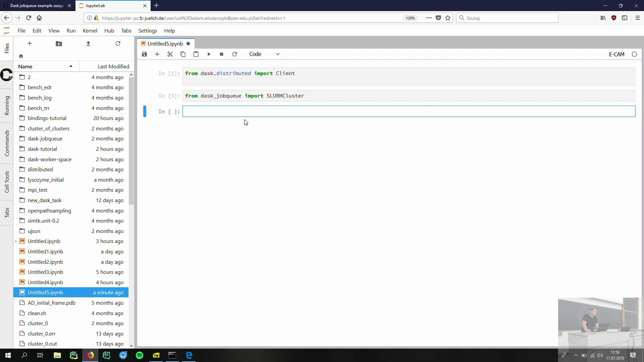The image size is (644, 362).
Task: Interrupt the kernel with the stop icon
Action: pyautogui.click(x=222, y=54)
